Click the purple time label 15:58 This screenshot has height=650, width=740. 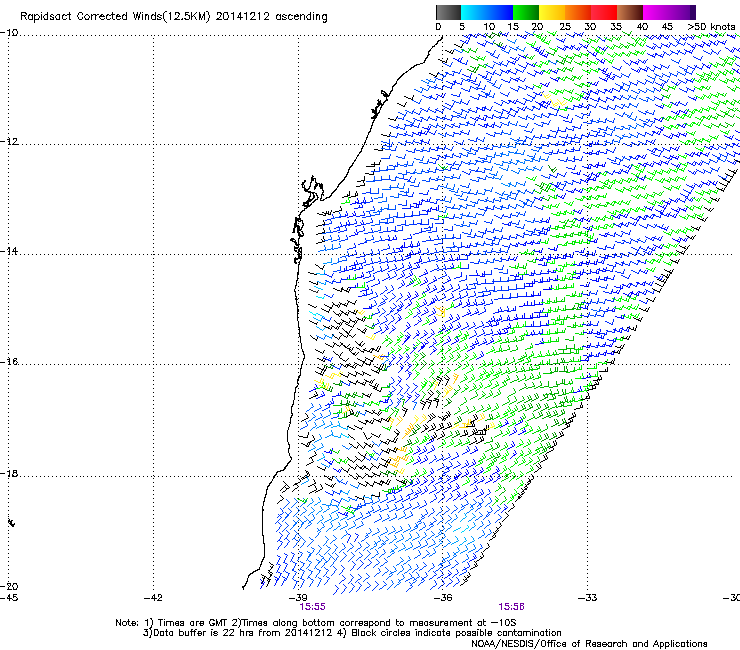pyautogui.click(x=512, y=607)
